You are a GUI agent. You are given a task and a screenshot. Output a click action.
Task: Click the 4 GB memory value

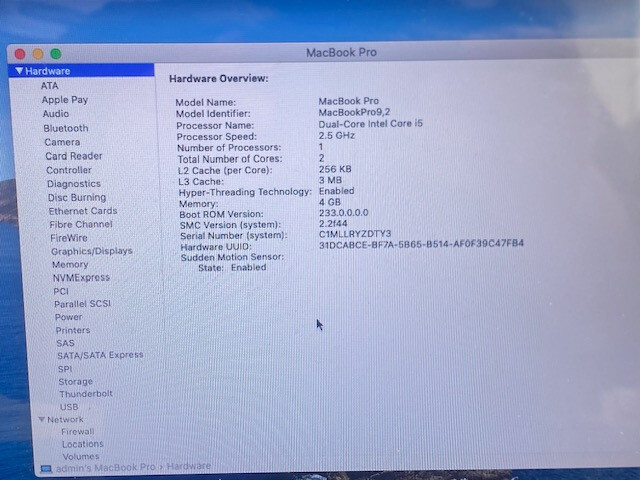(x=330, y=202)
